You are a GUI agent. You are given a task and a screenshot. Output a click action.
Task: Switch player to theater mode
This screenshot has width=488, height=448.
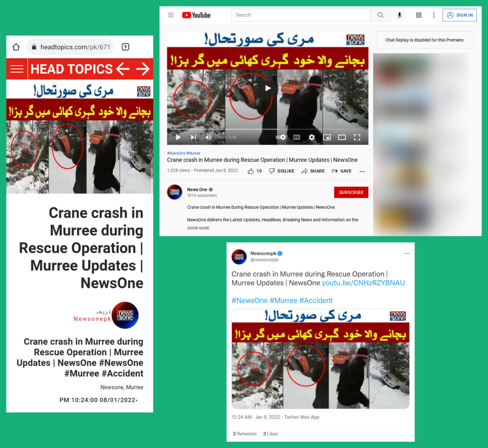coord(342,137)
